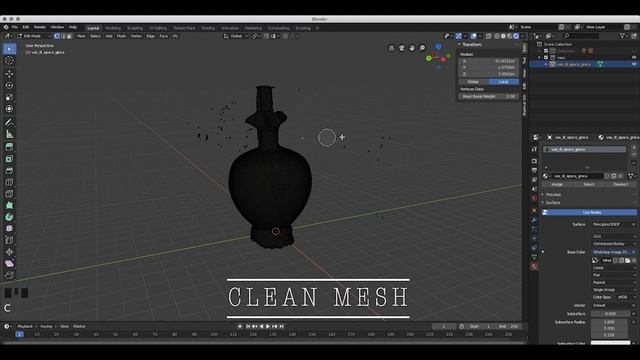Open the GGX distribution dropdown

coord(613,236)
